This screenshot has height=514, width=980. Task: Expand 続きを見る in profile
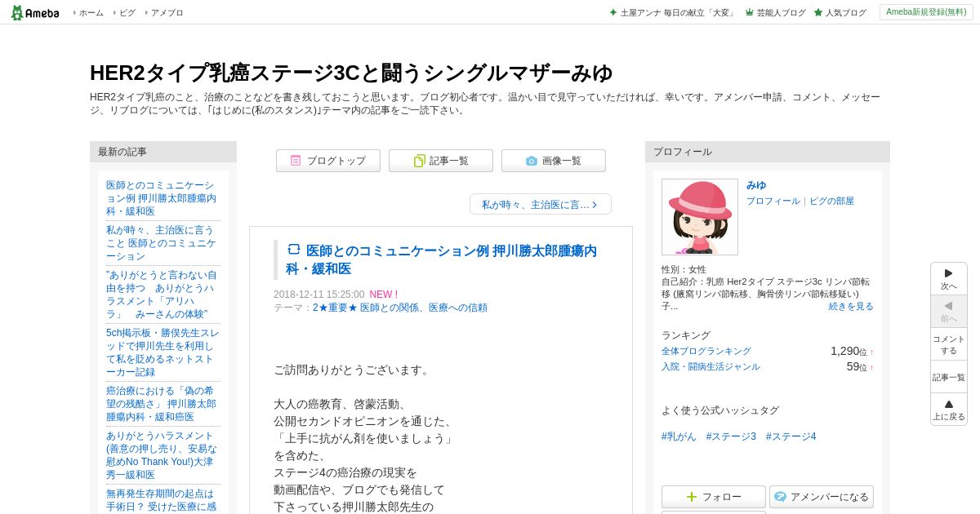coord(851,306)
